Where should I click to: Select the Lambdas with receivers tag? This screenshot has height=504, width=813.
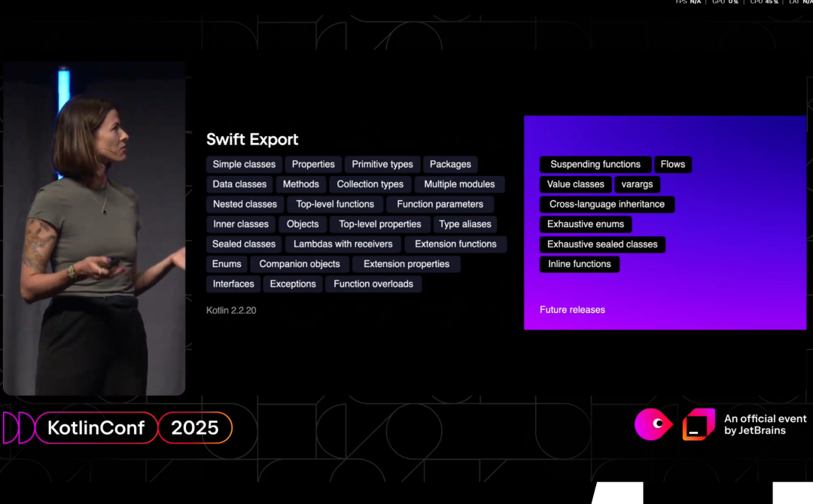pos(343,244)
